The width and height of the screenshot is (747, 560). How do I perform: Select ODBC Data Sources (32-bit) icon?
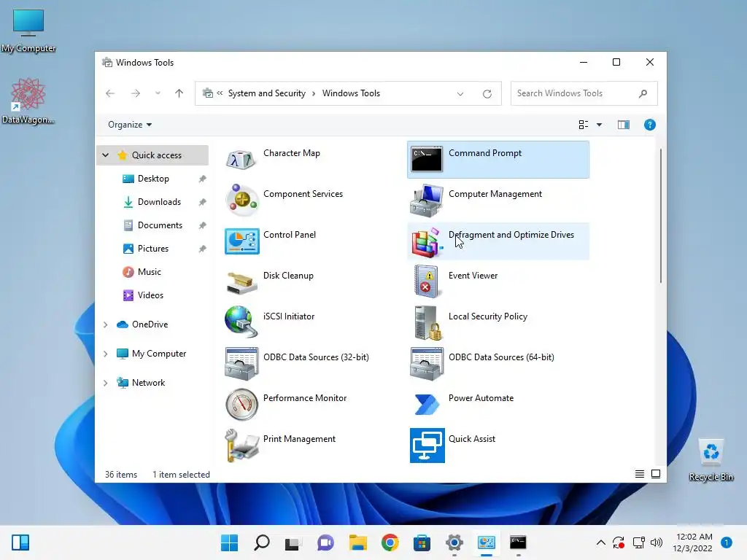[241, 363]
